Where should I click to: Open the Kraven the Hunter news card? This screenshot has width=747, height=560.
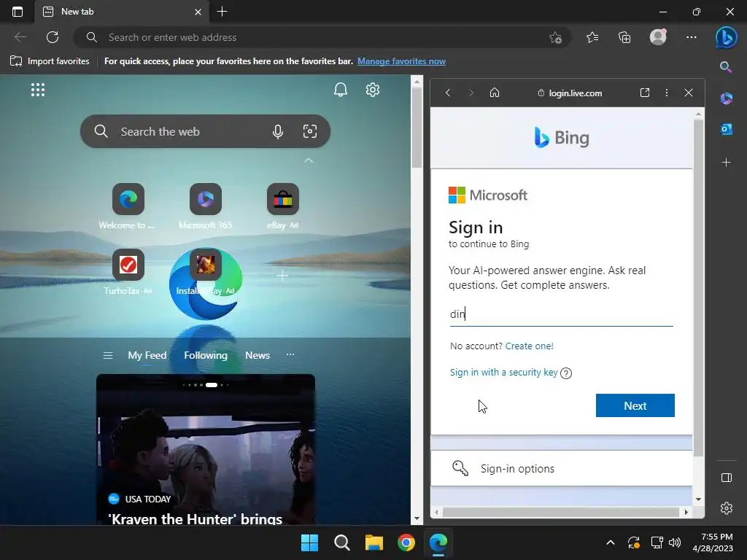[x=205, y=449]
